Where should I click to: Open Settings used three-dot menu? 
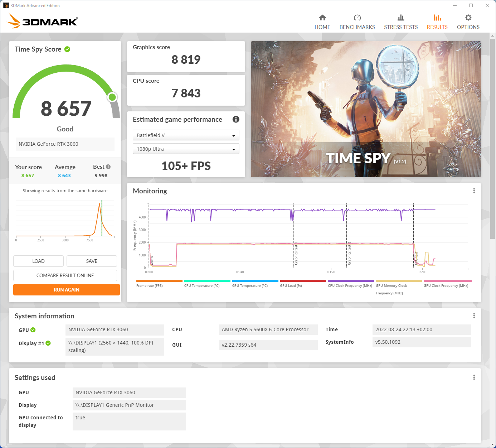(x=474, y=377)
